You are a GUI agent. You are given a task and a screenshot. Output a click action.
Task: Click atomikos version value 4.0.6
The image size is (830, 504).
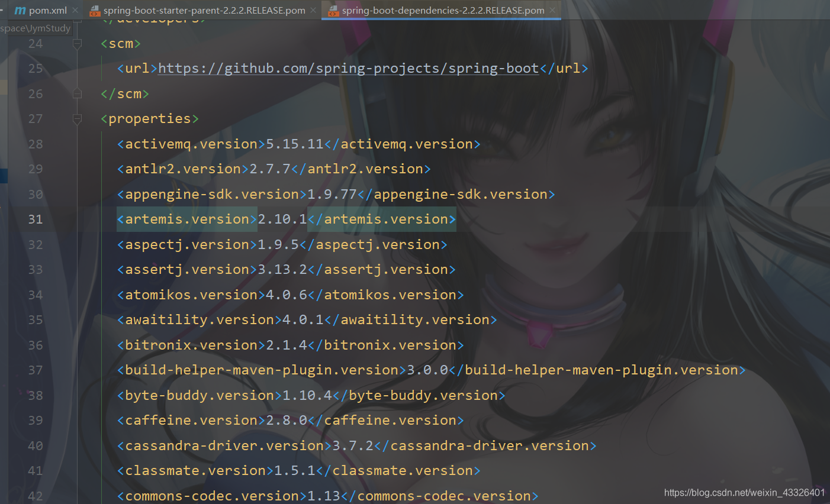(x=287, y=295)
